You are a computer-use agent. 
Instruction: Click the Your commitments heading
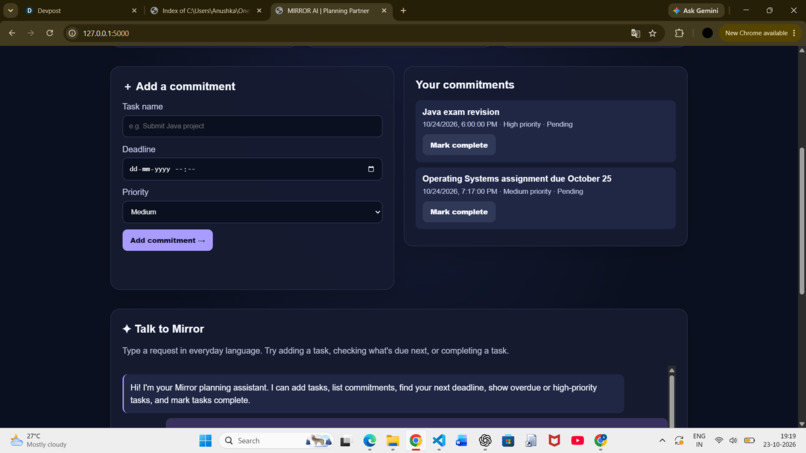(x=465, y=85)
